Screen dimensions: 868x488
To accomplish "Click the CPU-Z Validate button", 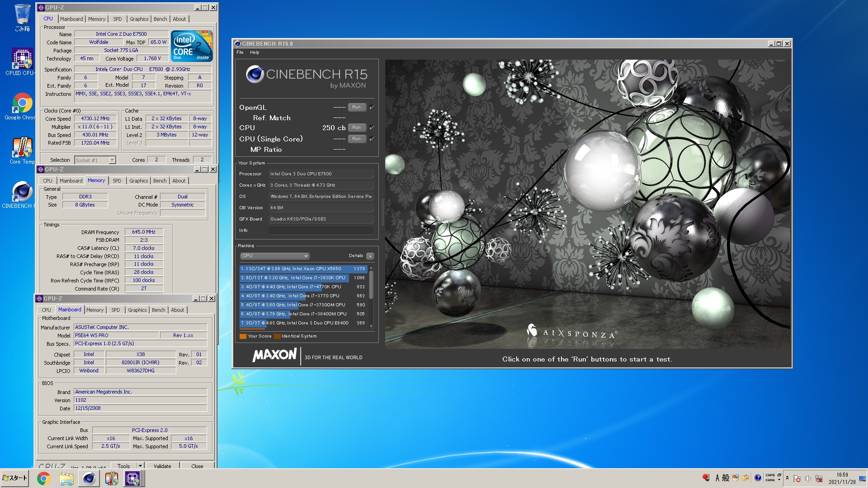I will [162, 466].
